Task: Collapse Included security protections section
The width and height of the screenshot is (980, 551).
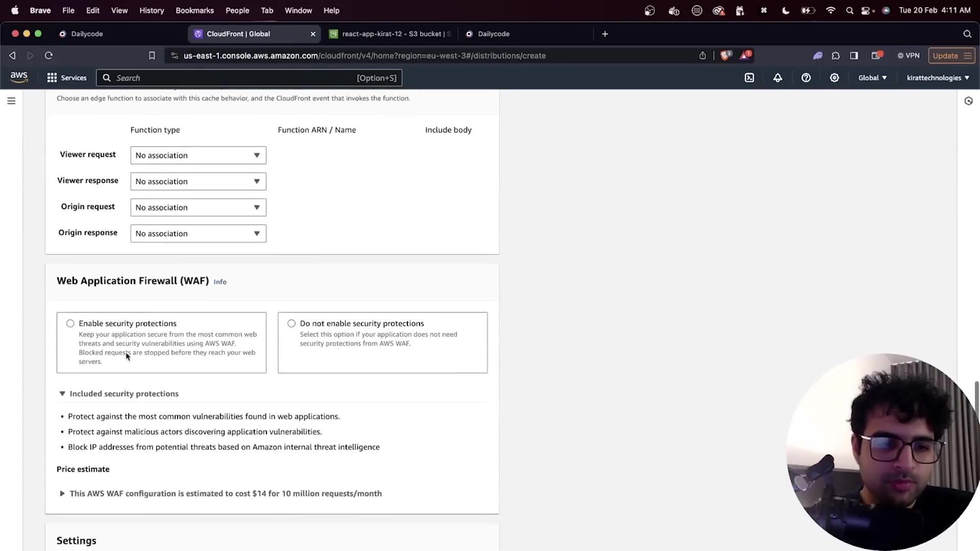Action: coord(118,394)
